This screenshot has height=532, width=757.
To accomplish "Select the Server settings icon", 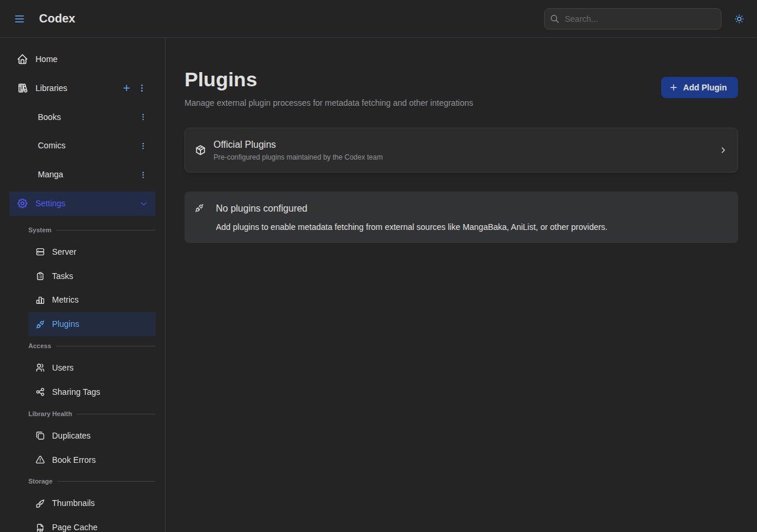I will (40, 252).
